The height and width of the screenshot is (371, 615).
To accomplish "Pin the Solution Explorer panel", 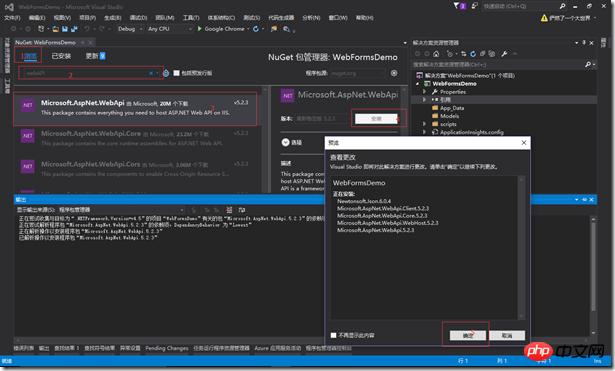I will click(x=584, y=42).
